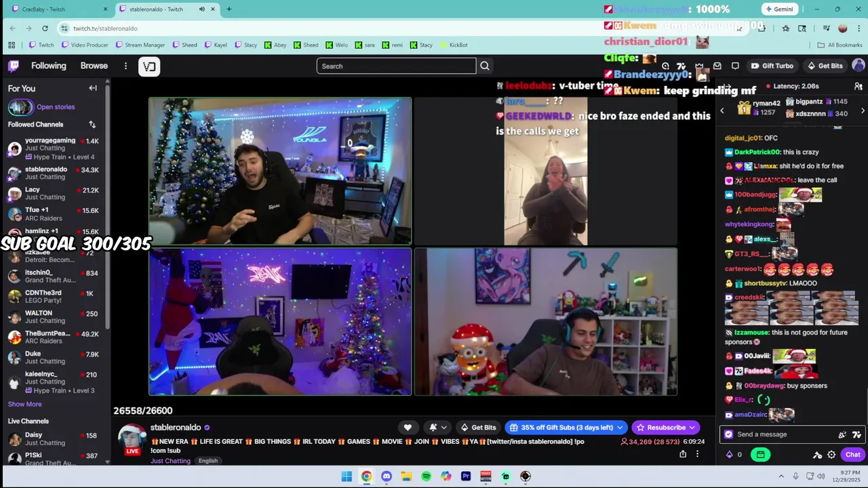The image size is (868, 488).
Task: Collapse the For You sidebar with the arrow icon
Action: tap(93, 88)
